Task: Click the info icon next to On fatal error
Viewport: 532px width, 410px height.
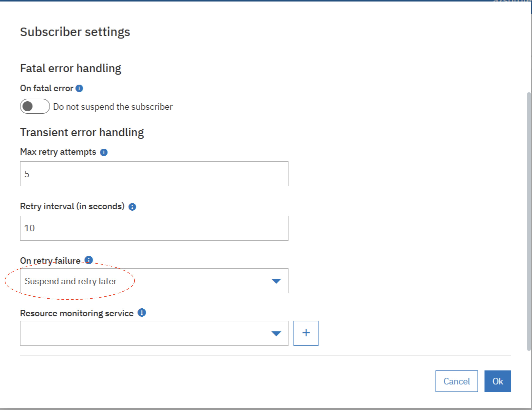Action: click(x=79, y=88)
